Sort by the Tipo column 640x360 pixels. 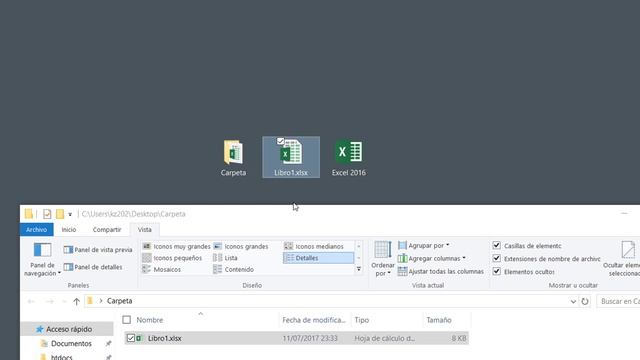(362, 320)
